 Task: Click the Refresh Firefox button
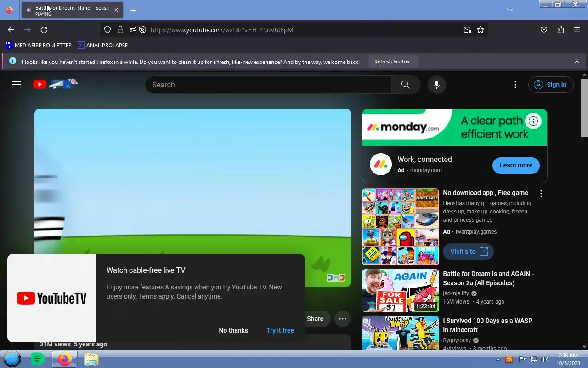[394, 62]
